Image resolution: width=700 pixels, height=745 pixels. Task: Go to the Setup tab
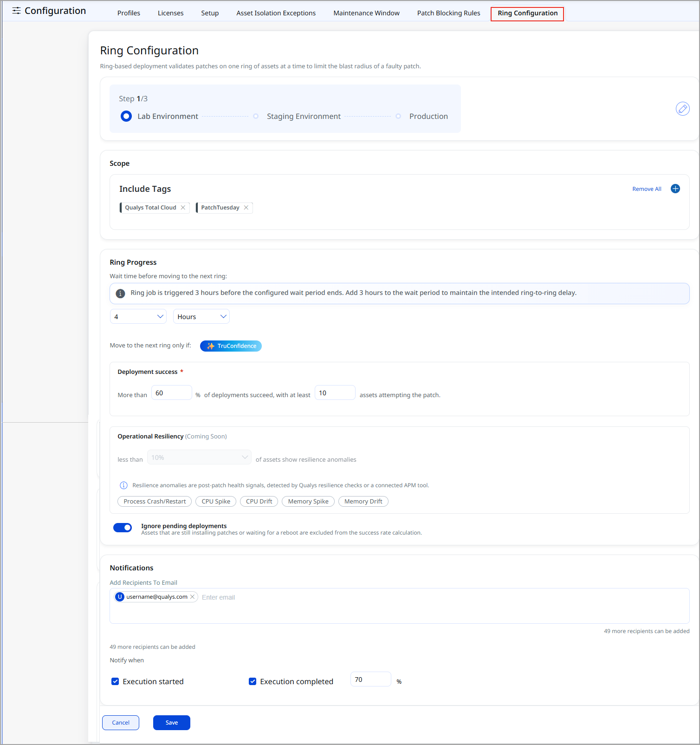coord(210,13)
